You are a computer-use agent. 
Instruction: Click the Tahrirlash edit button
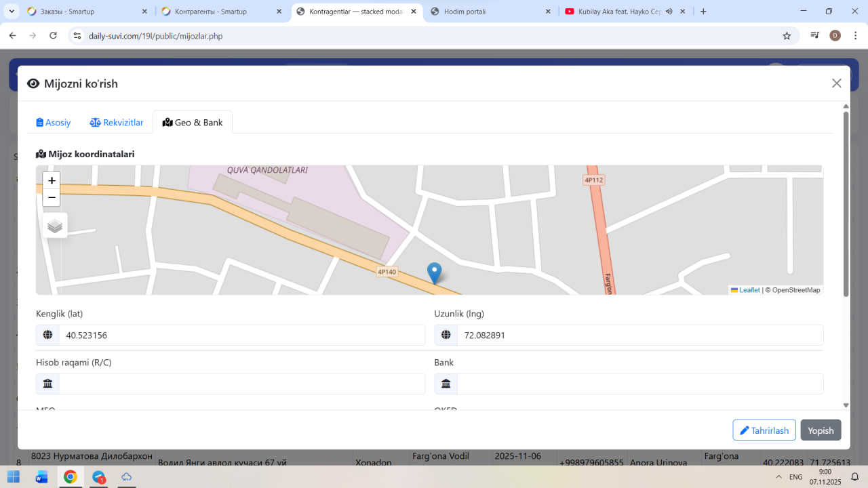(x=764, y=430)
